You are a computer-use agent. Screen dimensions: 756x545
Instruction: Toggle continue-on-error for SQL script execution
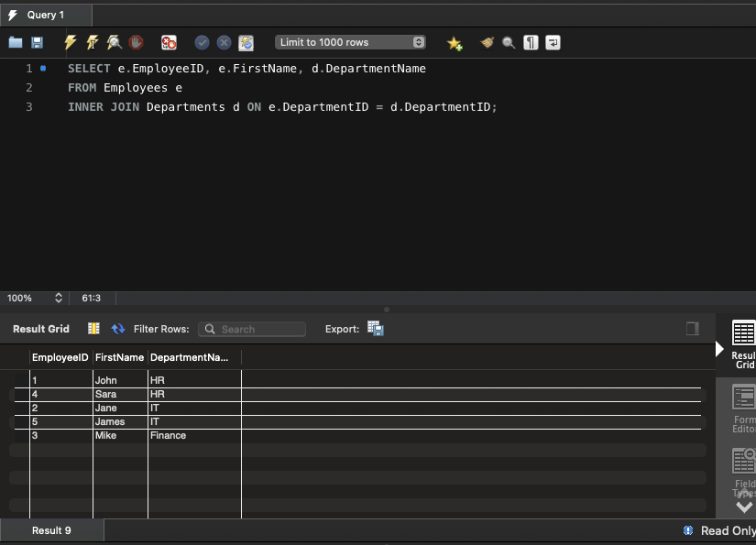click(x=169, y=42)
